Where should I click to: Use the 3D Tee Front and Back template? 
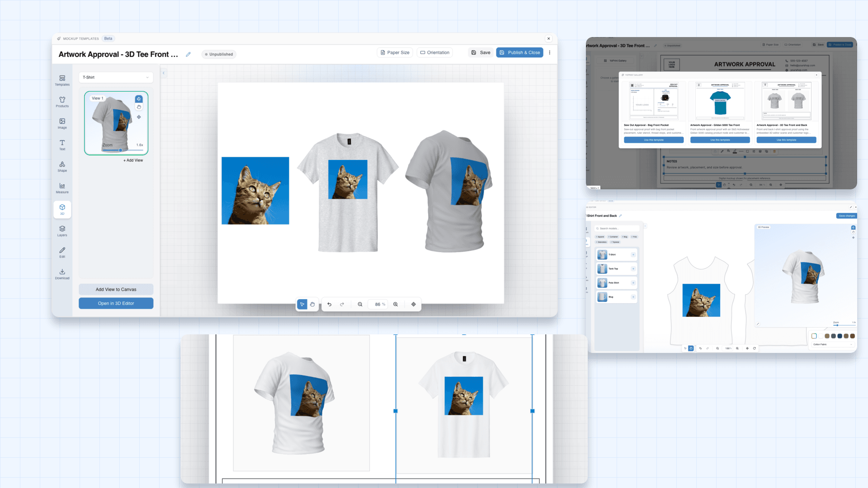coord(786,140)
